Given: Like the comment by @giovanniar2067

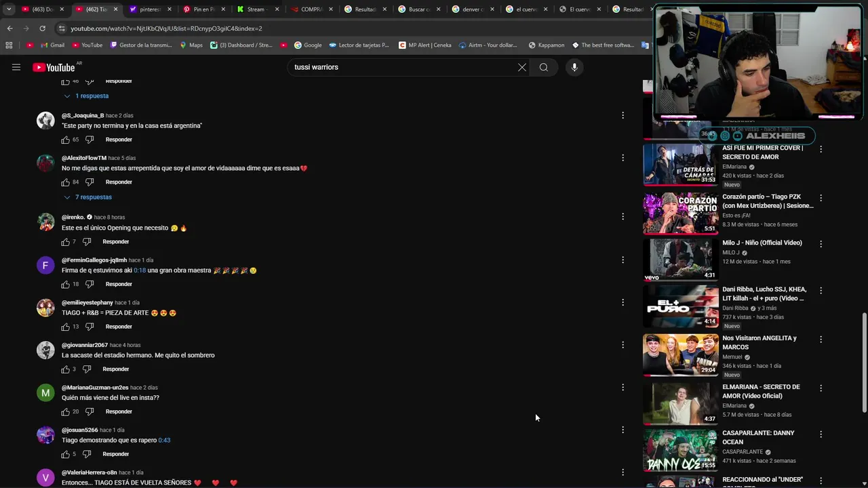Looking at the screenshot, I should (66, 369).
